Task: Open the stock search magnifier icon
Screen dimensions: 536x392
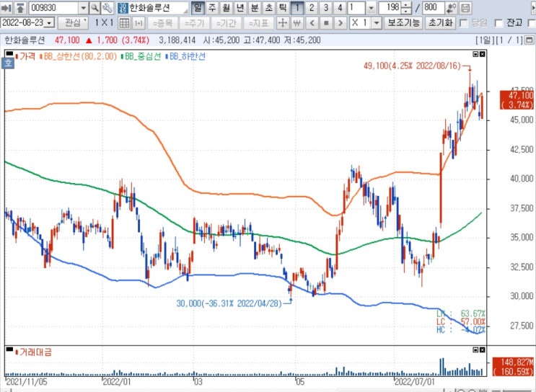Action: click(95, 7)
